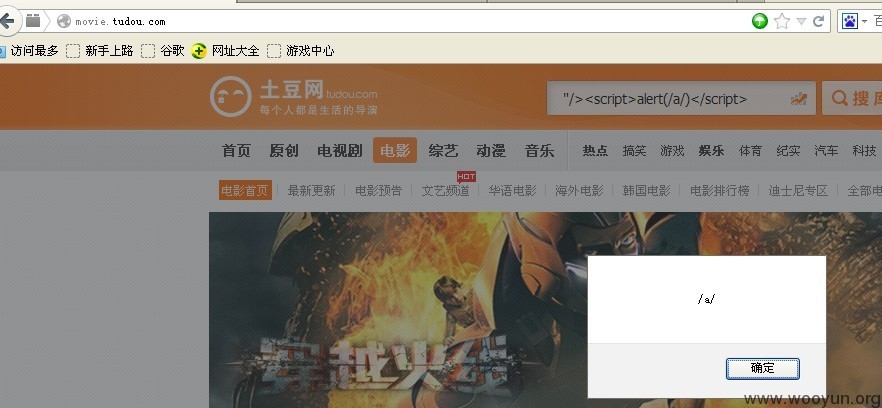The height and width of the screenshot is (408, 882).
Task: Select the 电影首页 sub-navigation tab
Action: [x=245, y=191]
